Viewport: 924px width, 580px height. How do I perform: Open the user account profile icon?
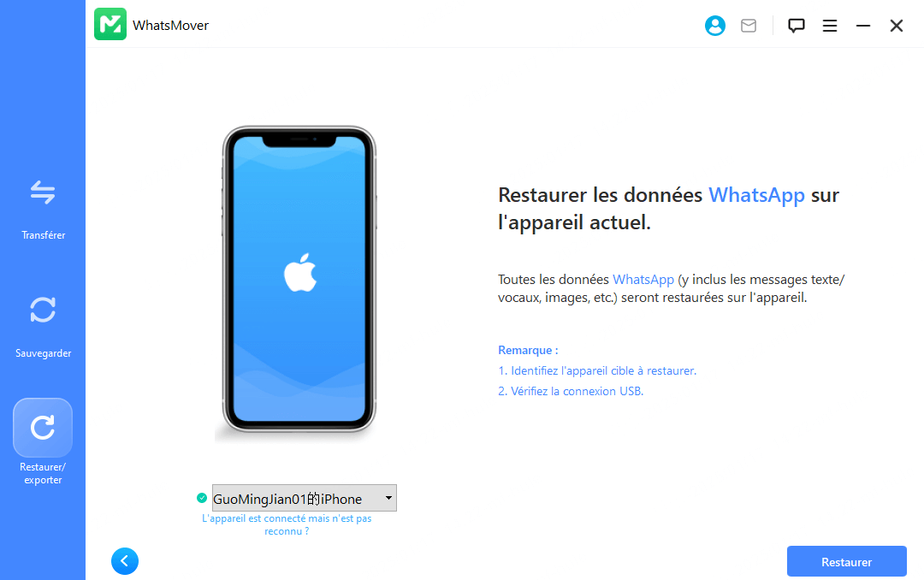click(714, 26)
